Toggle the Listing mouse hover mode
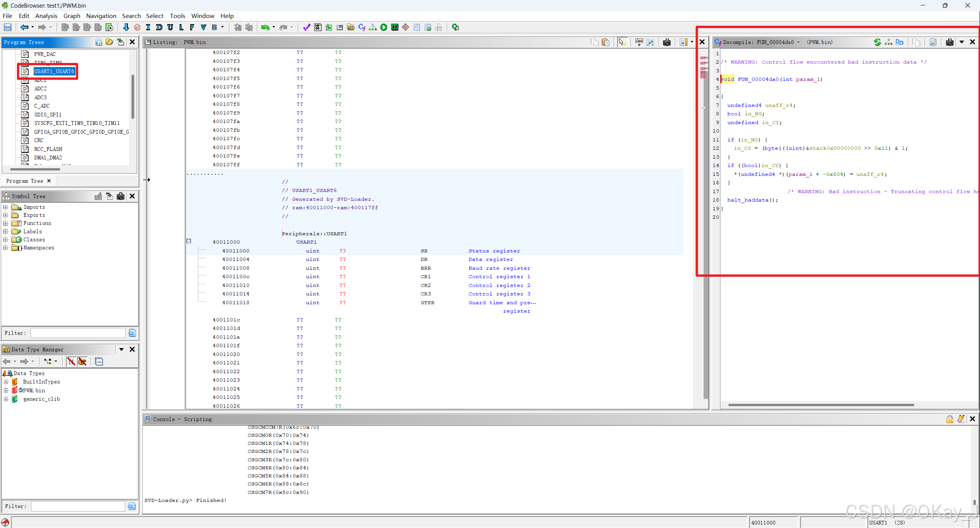 coord(622,42)
